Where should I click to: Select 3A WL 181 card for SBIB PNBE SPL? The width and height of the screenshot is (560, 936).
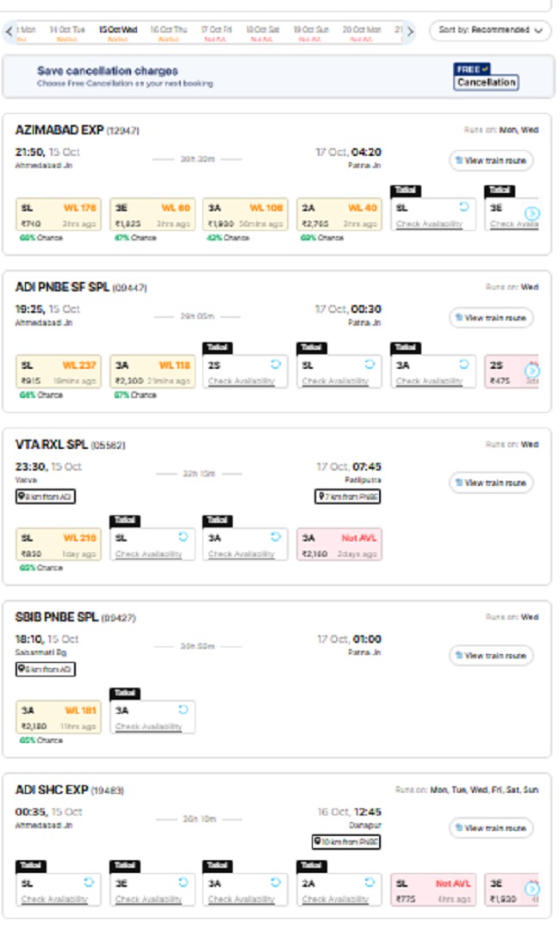(x=58, y=717)
